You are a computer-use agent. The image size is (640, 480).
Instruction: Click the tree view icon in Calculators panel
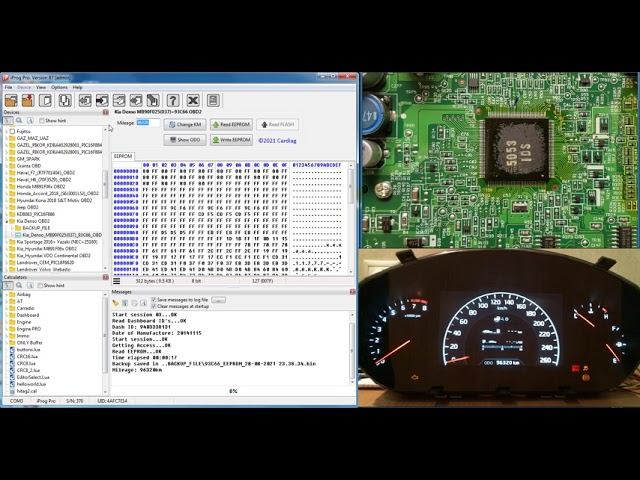click(8, 285)
